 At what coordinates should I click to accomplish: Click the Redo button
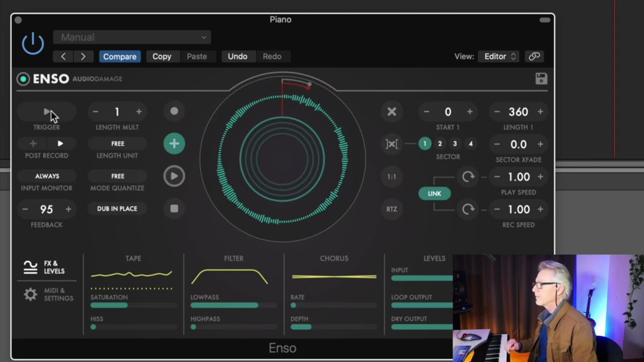click(x=272, y=56)
